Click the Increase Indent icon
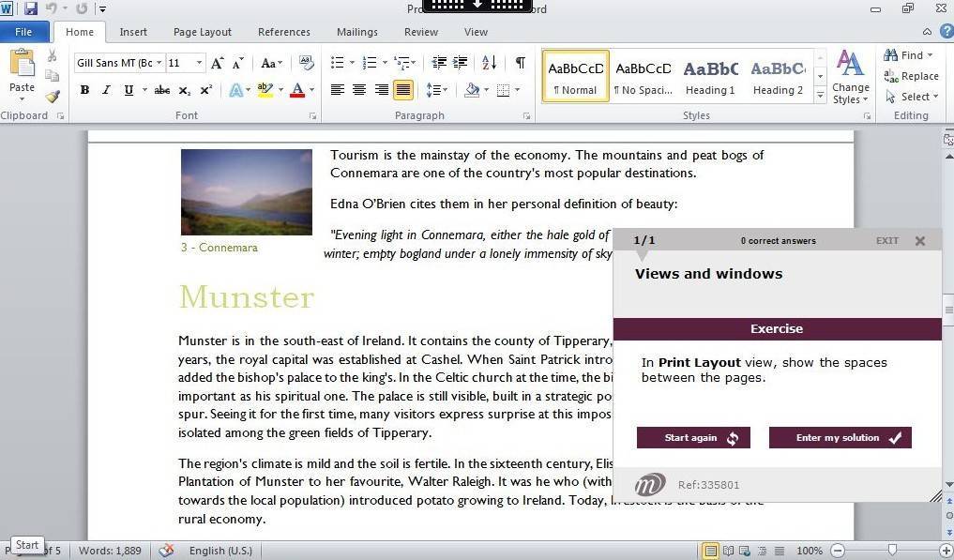Image resolution: width=954 pixels, height=560 pixels. pyautogui.click(x=461, y=63)
